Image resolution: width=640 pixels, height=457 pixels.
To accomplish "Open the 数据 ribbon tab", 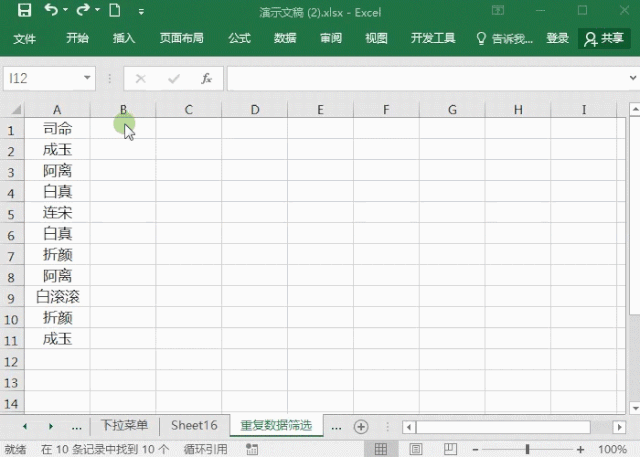I will [x=285, y=38].
